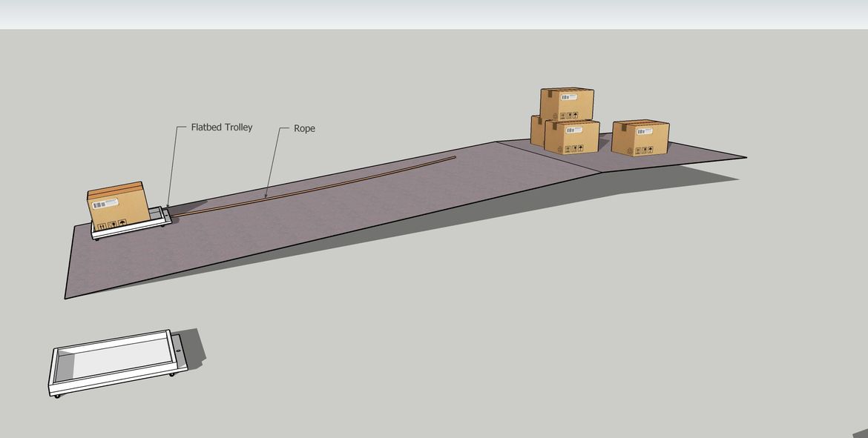
Task: Select the partially hidden back-left stacked box
Action: (536, 130)
